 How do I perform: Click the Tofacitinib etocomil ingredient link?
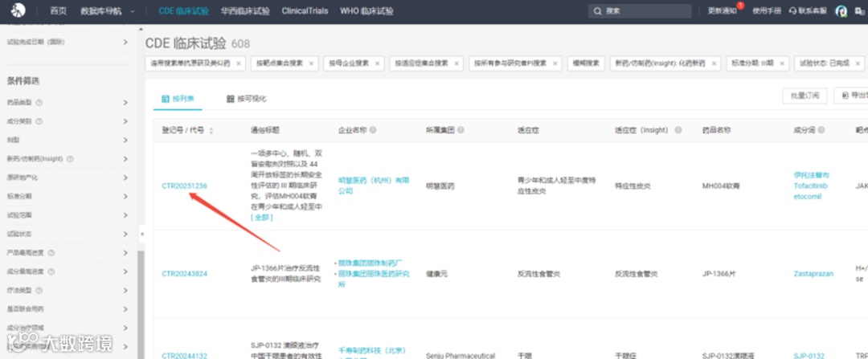point(811,191)
